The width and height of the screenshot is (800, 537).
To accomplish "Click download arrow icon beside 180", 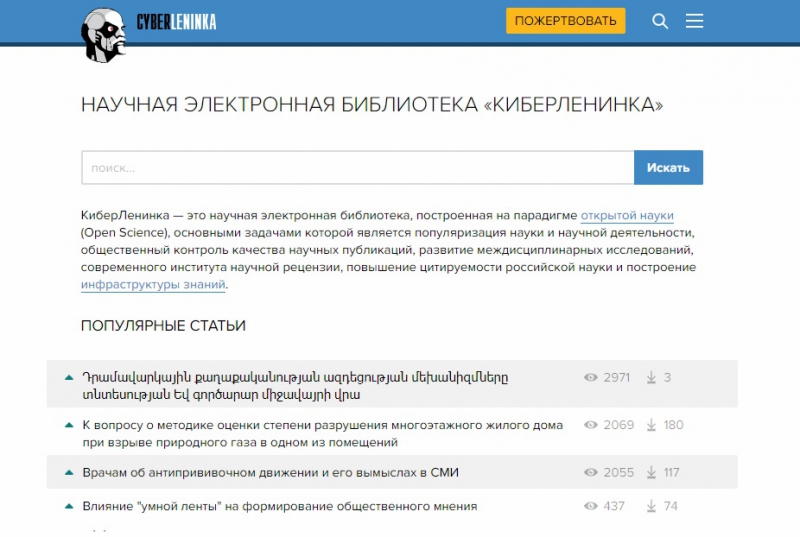I will pyautogui.click(x=651, y=425).
